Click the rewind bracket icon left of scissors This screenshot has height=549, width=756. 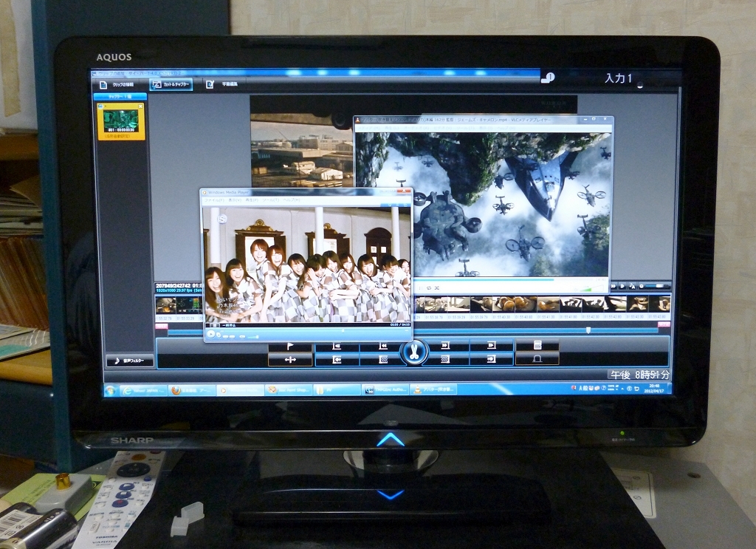[382, 347]
